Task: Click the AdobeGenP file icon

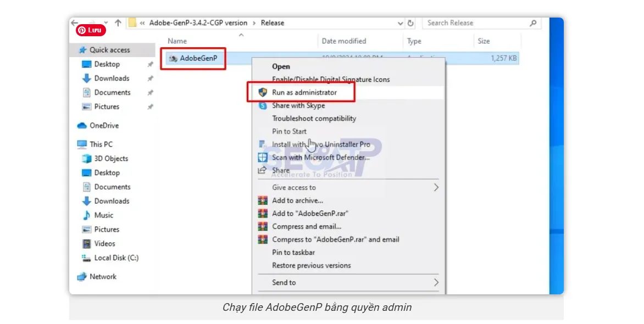Action: [x=173, y=59]
